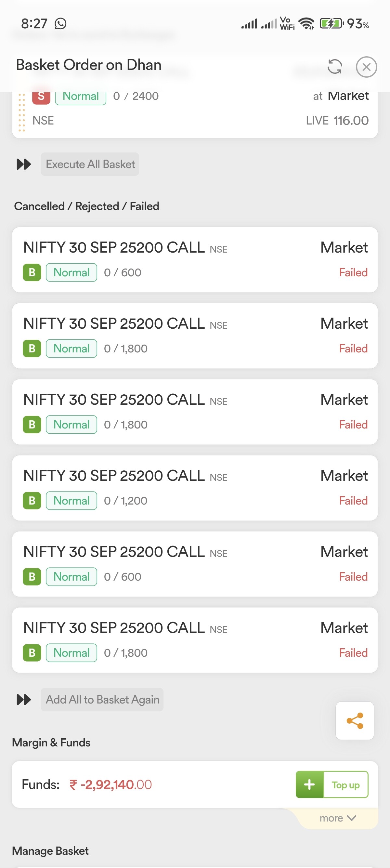Viewport: 390px width, 868px height.
Task: Tap the orange share icon
Action: click(x=355, y=721)
